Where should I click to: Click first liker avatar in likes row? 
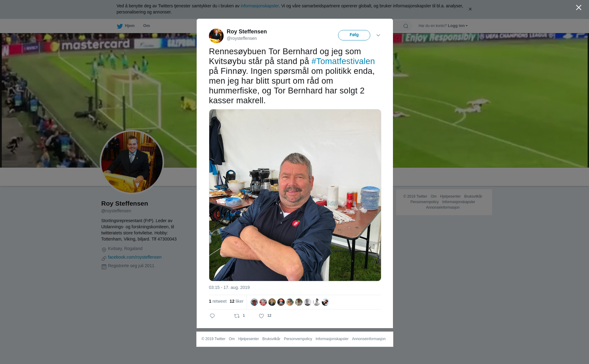click(254, 302)
